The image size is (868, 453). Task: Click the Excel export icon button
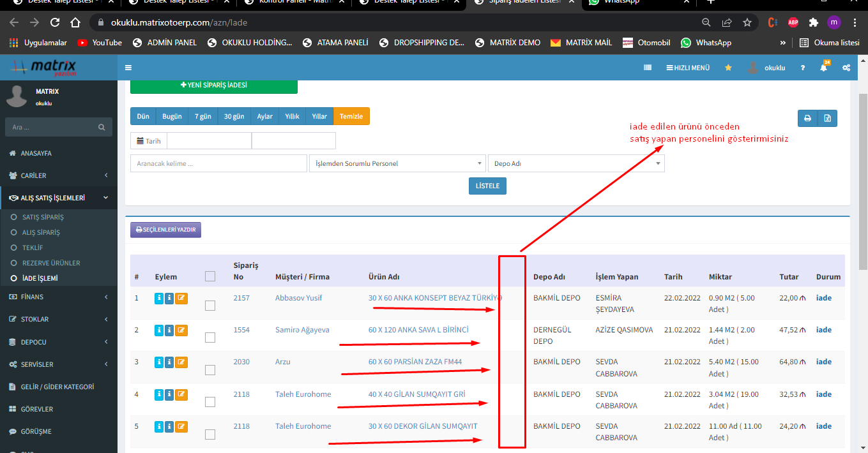[x=827, y=118]
